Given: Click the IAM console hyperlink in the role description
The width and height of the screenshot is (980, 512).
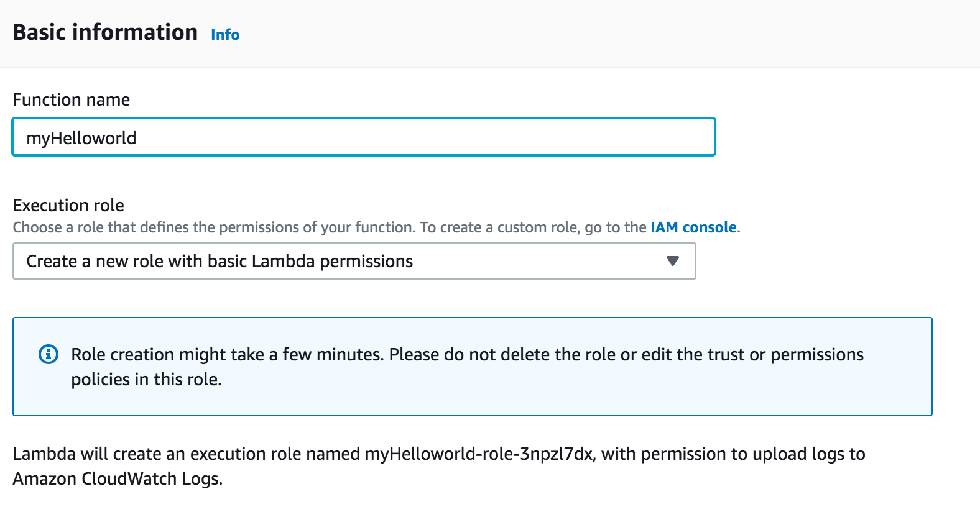Looking at the screenshot, I should tap(692, 227).
